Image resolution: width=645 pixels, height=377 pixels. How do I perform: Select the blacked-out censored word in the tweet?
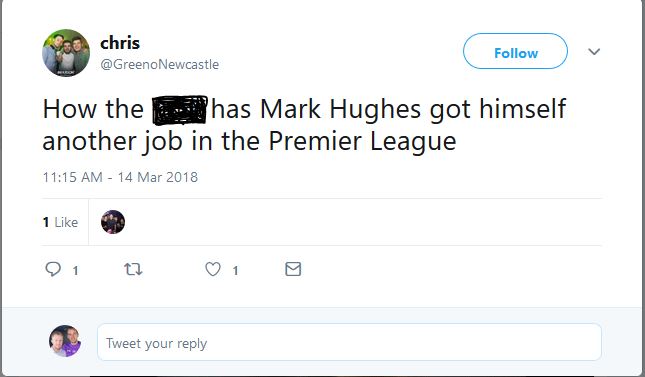[x=180, y=110]
